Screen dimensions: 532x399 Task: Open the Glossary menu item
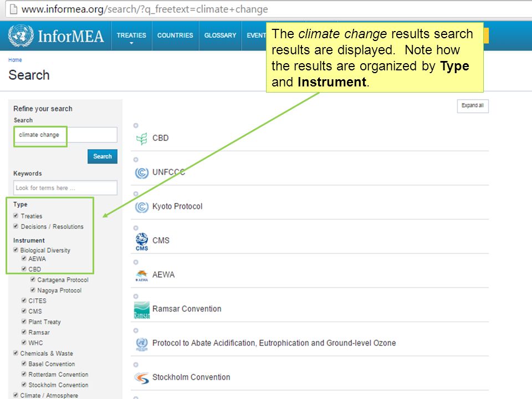coord(220,35)
